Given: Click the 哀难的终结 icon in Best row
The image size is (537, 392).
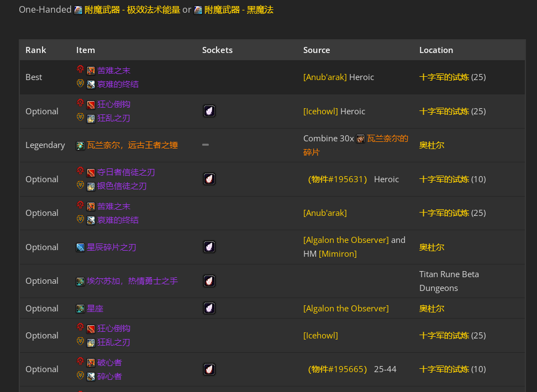Looking at the screenshot, I should point(91,84).
